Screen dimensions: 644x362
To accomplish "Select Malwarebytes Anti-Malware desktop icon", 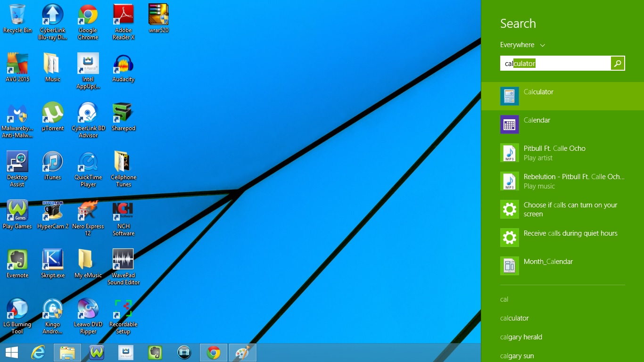I will (x=17, y=120).
